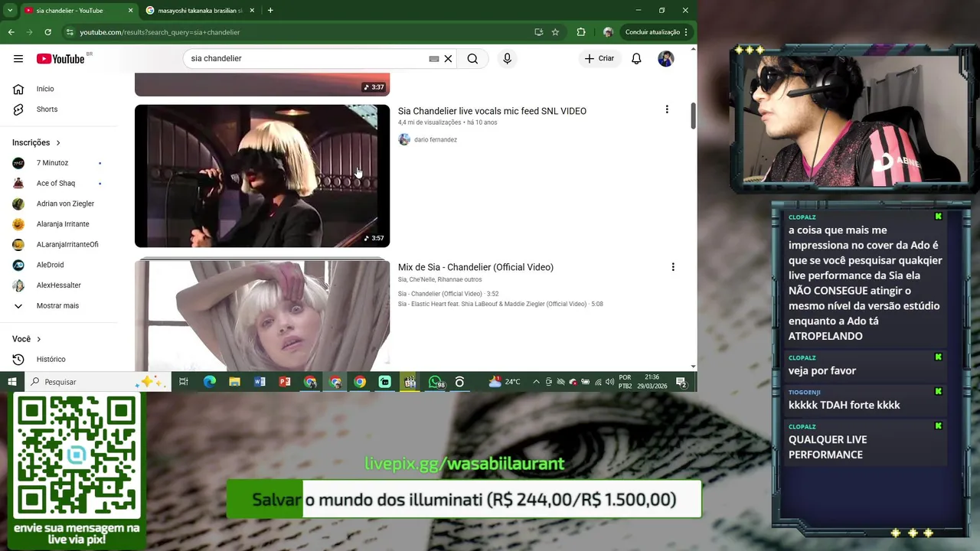This screenshot has height=551, width=980.
Task: Play Mix de Sia Chandelier thumbnail
Action: coord(262,315)
